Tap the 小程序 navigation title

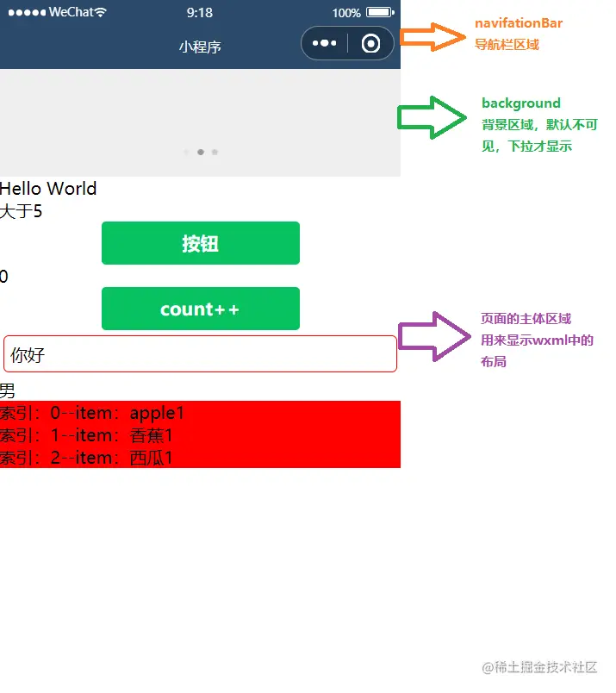tap(200, 47)
